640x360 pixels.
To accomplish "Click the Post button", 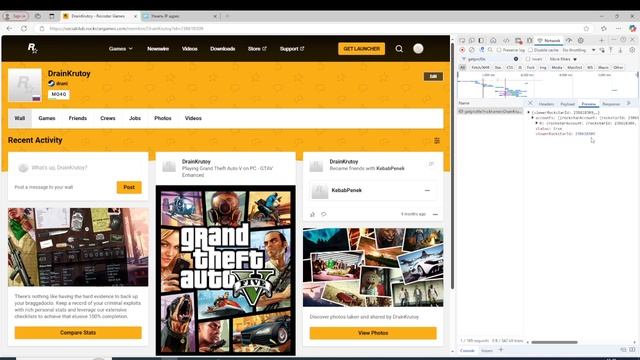I will [x=129, y=187].
